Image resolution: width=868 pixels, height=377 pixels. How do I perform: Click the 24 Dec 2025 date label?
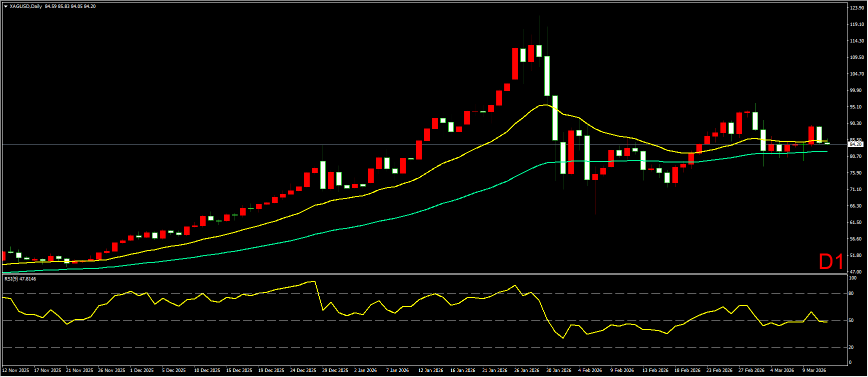click(x=303, y=370)
